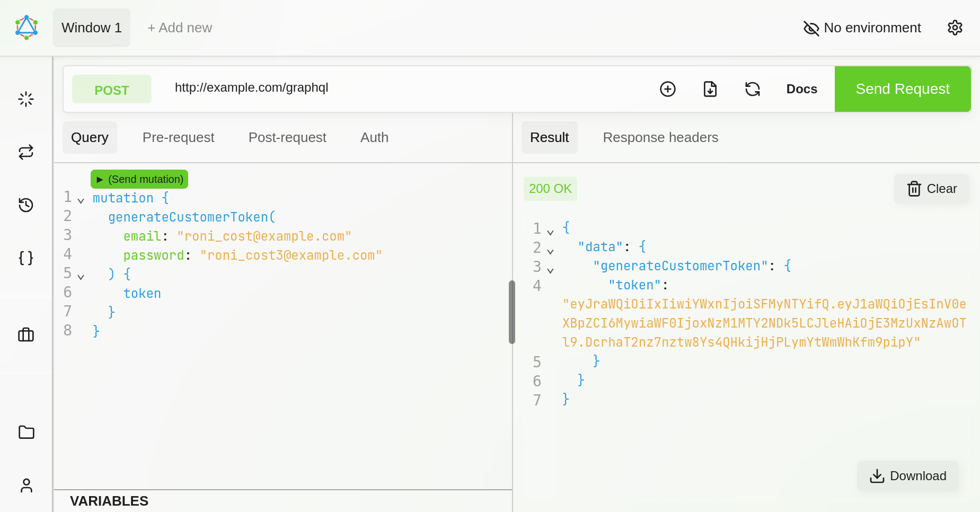Image resolution: width=980 pixels, height=512 pixels.
Task: Clear the result with the Clear button
Action: [x=931, y=189]
